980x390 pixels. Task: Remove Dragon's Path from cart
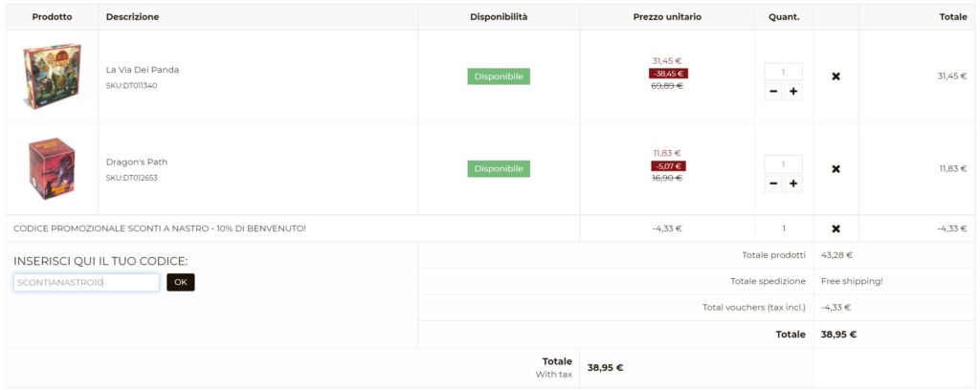coord(835,169)
